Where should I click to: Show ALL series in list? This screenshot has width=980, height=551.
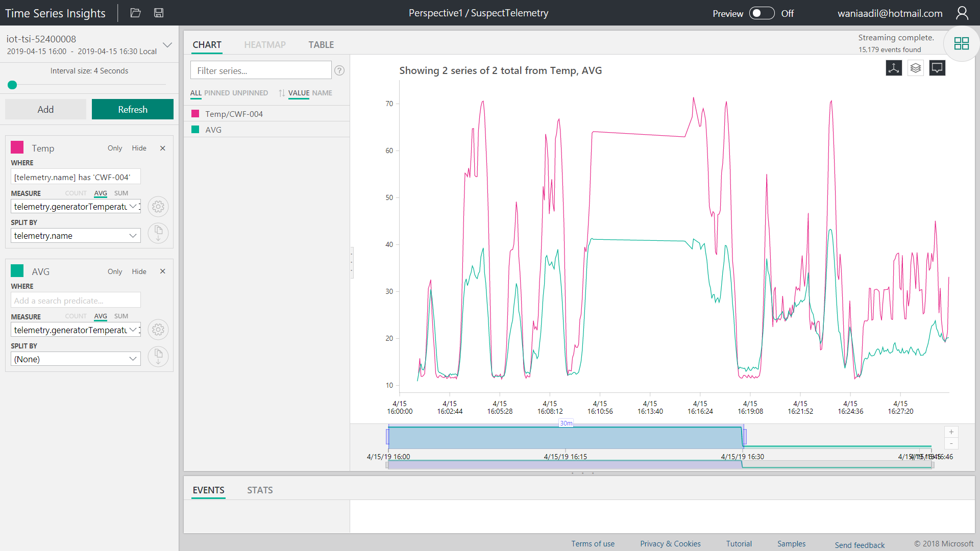(196, 93)
